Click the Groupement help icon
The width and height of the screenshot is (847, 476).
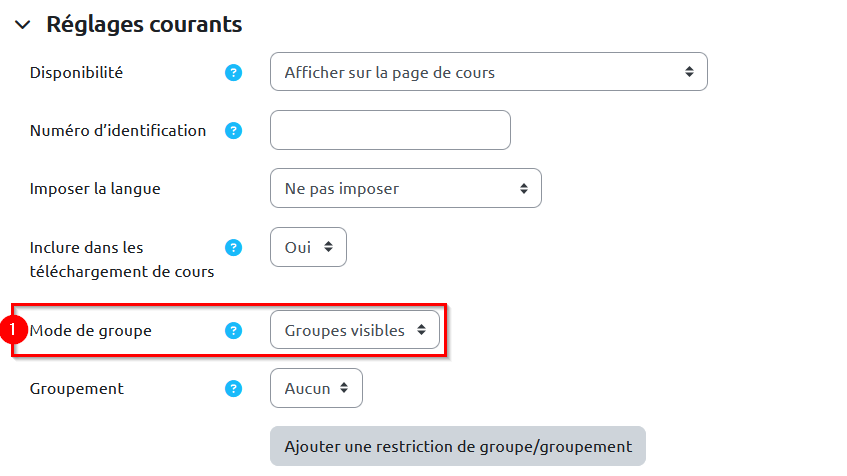click(234, 388)
